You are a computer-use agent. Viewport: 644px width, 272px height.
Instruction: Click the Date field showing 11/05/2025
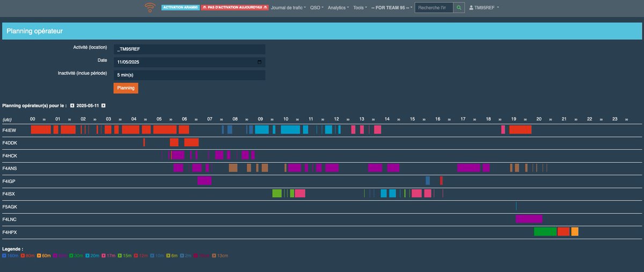189,62
